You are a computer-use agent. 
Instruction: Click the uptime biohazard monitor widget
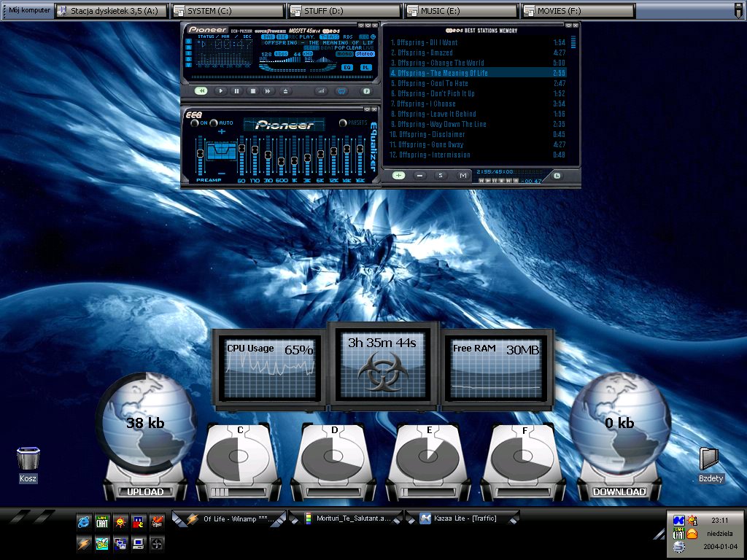[383, 365]
